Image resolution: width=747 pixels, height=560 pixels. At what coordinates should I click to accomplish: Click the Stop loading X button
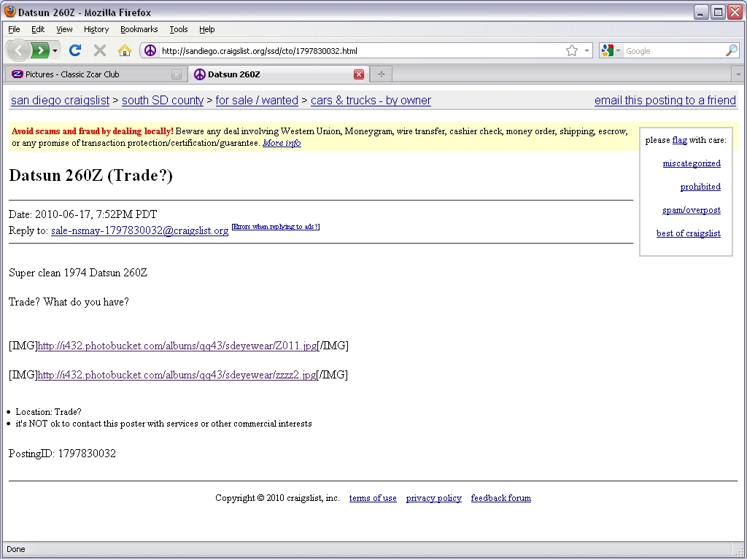pyautogui.click(x=99, y=50)
